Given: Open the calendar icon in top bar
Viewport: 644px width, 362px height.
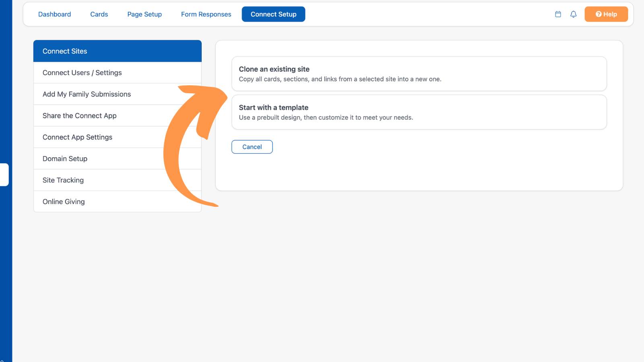Looking at the screenshot, I should pos(558,14).
